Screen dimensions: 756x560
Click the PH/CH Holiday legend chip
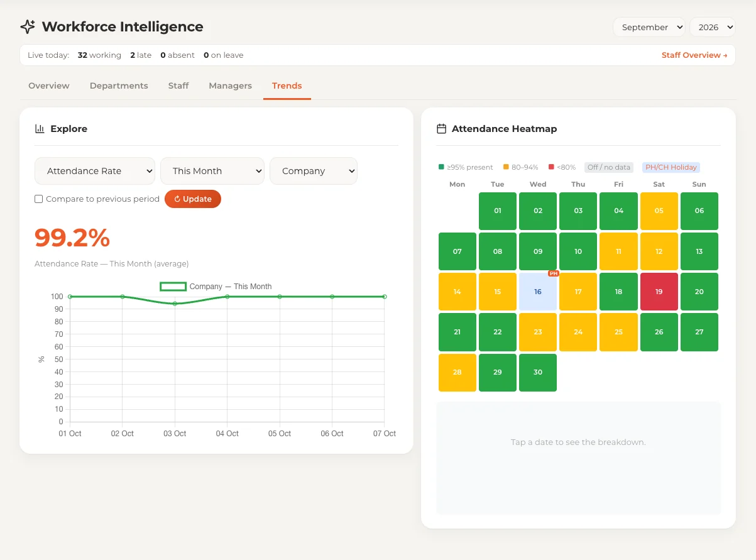(x=671, y=167)
